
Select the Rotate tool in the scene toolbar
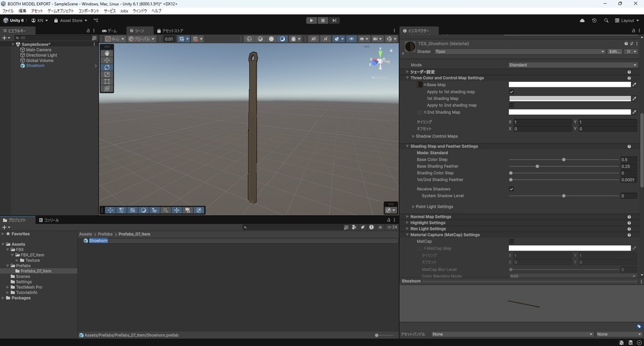click(x=107, y=67)
